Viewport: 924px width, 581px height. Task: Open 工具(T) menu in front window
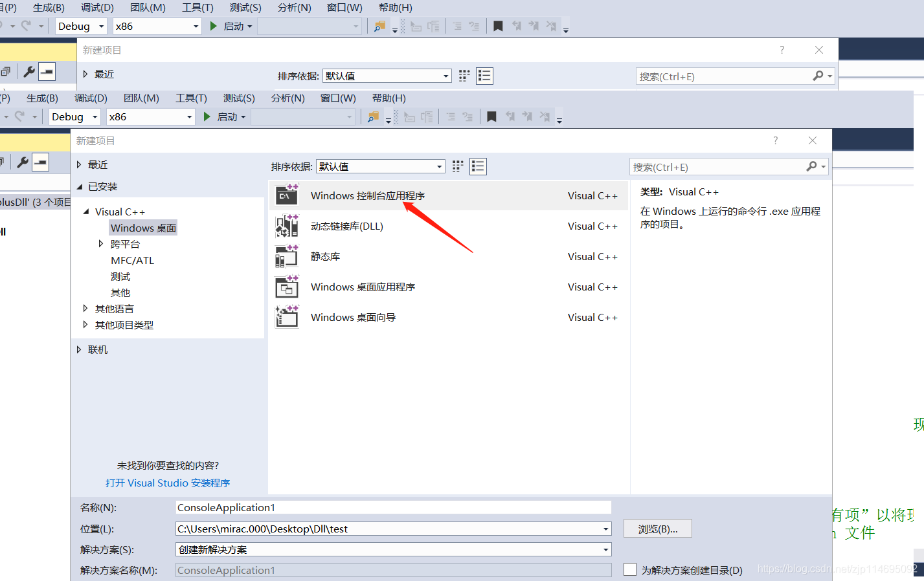(x=191, y=98)
